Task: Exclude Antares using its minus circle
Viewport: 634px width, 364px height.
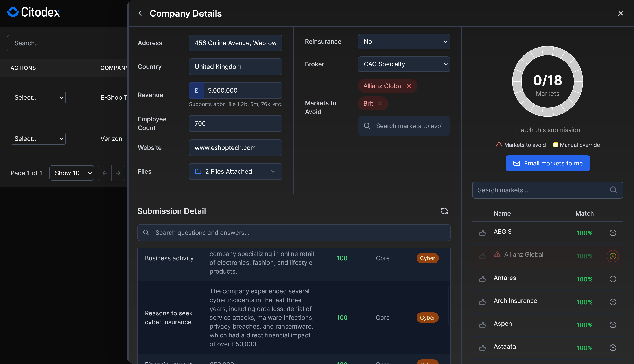Action: [612, 279]
